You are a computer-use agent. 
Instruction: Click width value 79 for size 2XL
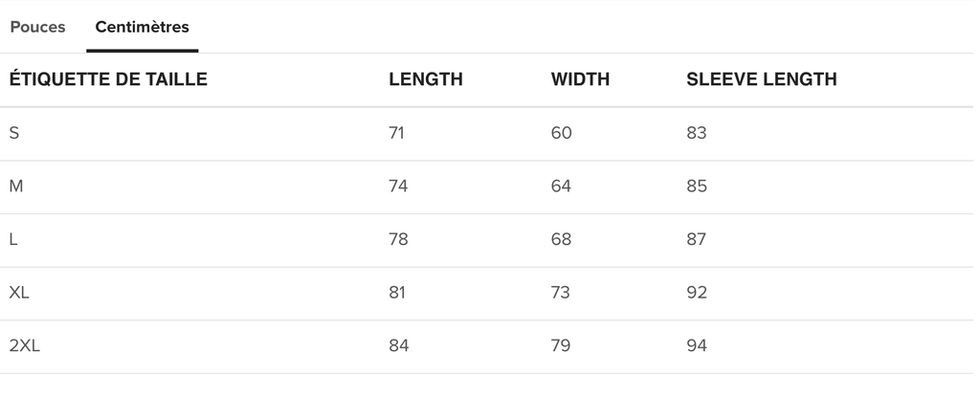click(561, 345)
